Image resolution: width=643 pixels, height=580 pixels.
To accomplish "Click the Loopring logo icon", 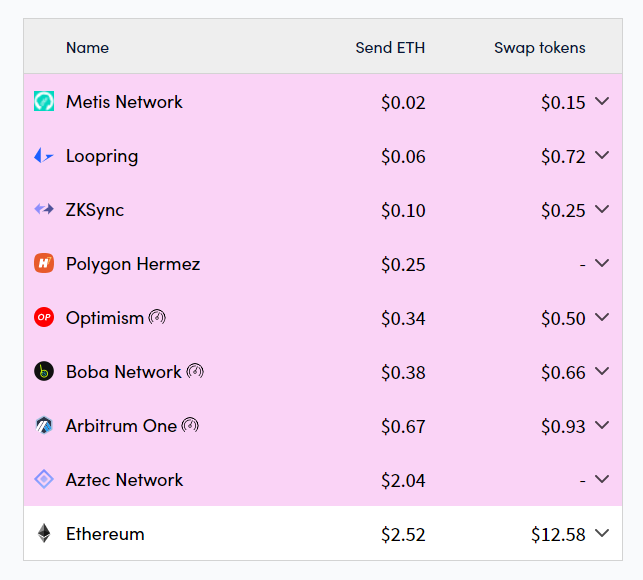I will (43, 155).
